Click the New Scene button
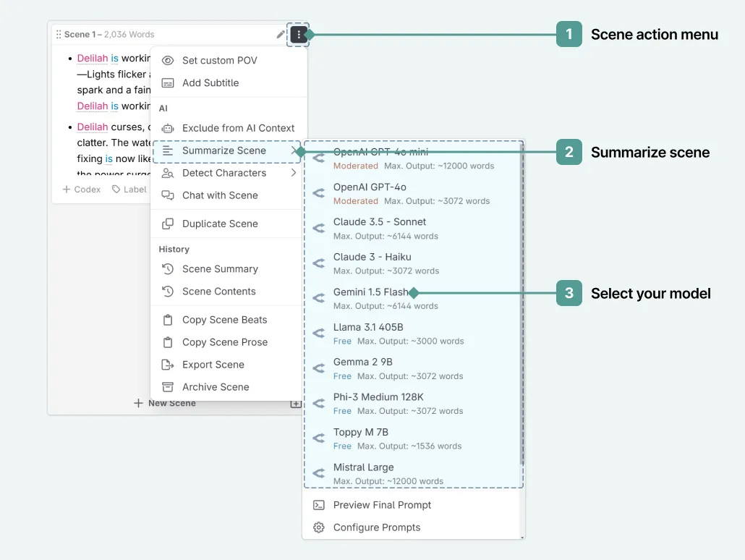The image size is (745, 560). 166,403
